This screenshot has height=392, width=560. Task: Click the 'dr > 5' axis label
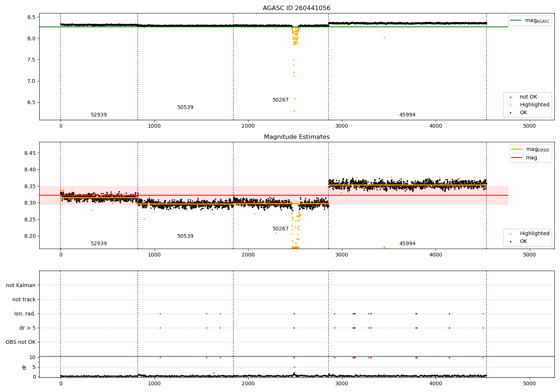(x=28, y=328)
